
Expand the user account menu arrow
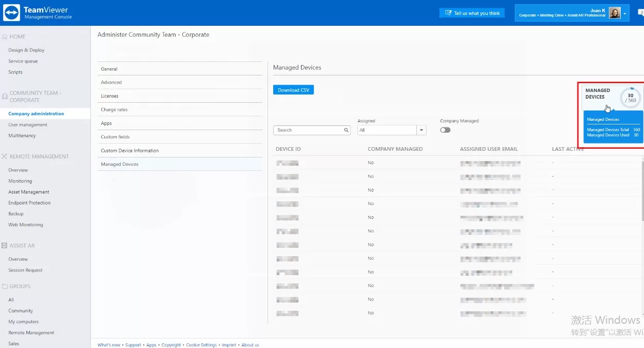(625, 13)
